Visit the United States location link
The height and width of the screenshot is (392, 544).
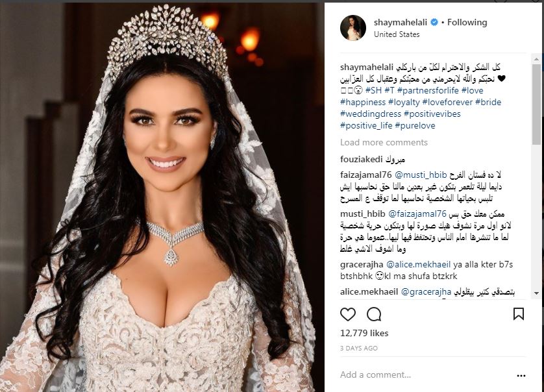coord(397,34)
